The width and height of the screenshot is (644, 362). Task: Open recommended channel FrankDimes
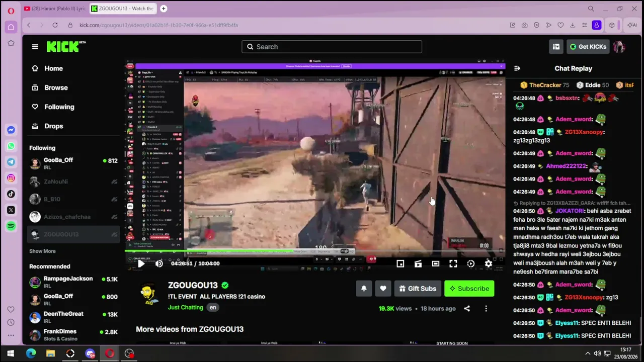pyautogui.click(x=73, y=335)
